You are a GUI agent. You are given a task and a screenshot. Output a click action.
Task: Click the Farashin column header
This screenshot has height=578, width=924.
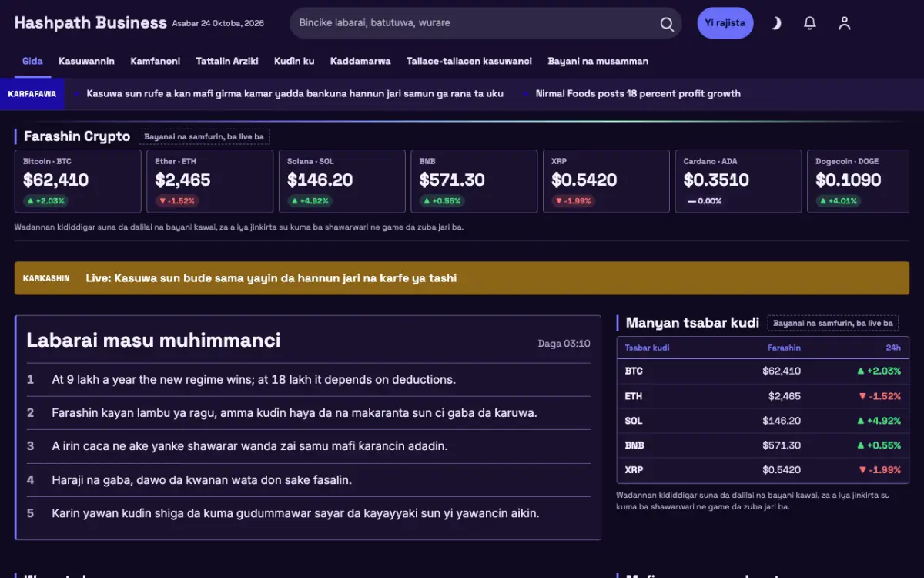(x=784, y=348)
